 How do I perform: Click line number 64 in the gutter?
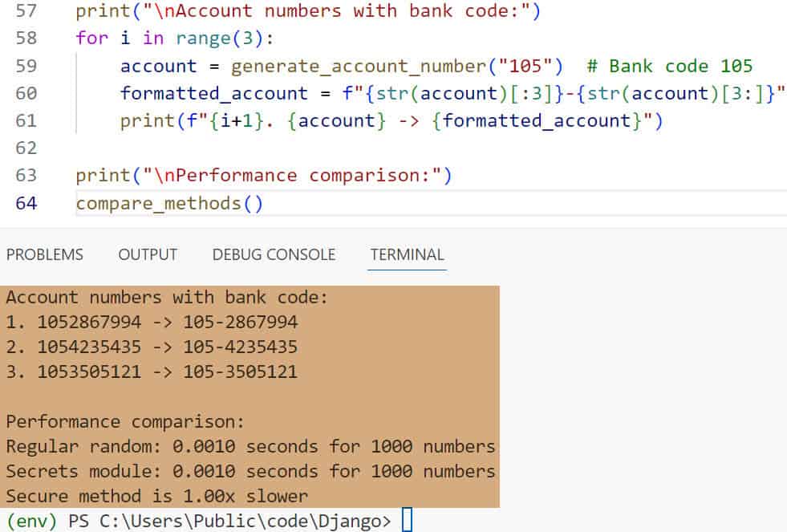(x=26, y=203)
